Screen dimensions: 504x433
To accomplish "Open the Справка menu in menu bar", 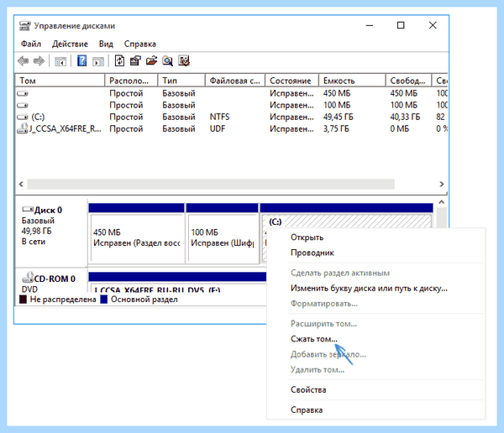I will tap(139, 44).
